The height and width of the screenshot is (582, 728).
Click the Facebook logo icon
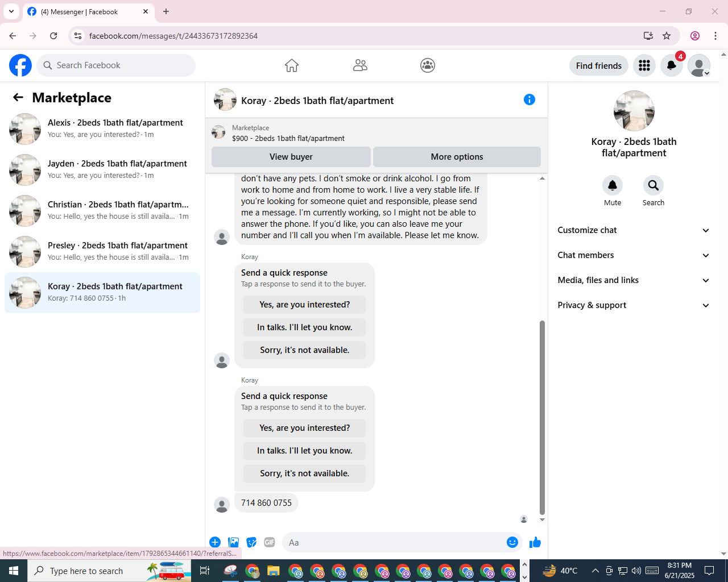click(x=20, y=65)
